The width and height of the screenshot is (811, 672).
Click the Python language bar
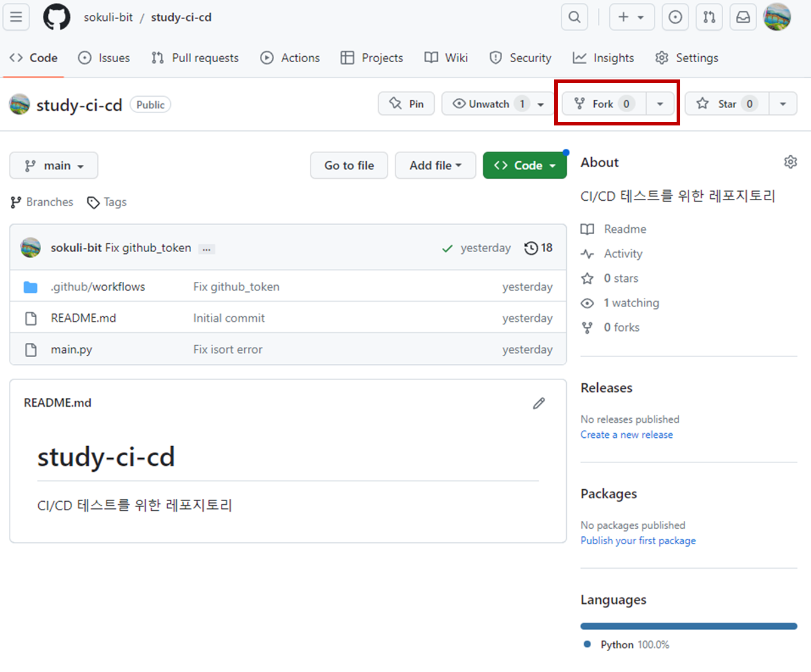click(688, 625)
